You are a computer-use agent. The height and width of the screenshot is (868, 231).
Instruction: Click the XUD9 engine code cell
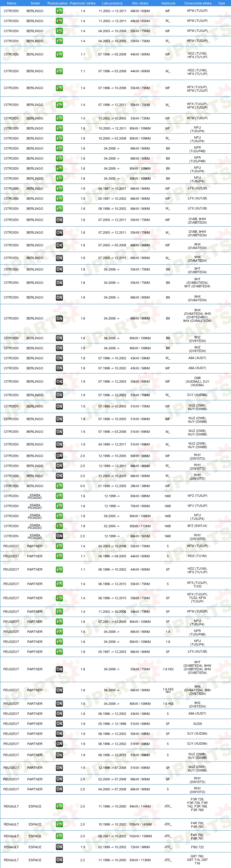[x=197, y=724]
